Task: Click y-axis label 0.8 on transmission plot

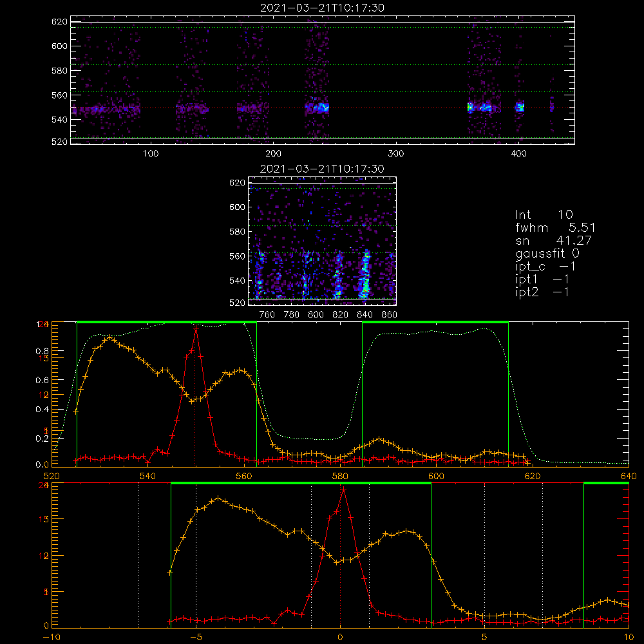Action: (43, 351)
